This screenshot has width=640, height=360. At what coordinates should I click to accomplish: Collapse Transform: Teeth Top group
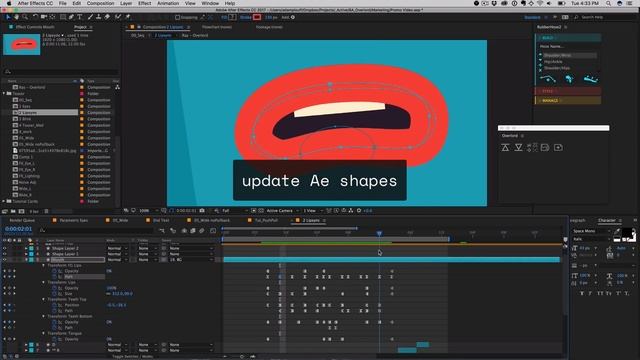(x=44, y=300)
